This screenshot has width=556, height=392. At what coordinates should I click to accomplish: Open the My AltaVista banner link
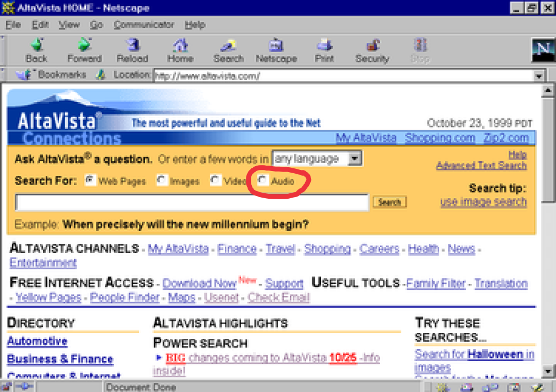pos(366,138)
